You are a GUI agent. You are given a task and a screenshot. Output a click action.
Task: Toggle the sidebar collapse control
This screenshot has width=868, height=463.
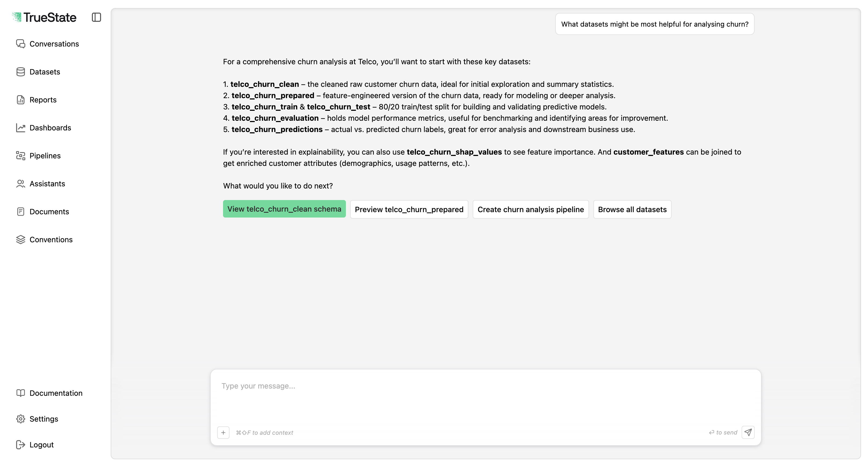(x=97, y=17)
